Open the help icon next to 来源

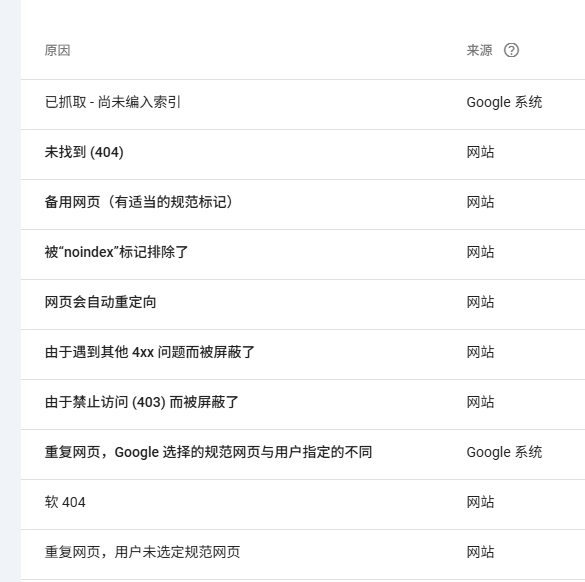(511, 50)
